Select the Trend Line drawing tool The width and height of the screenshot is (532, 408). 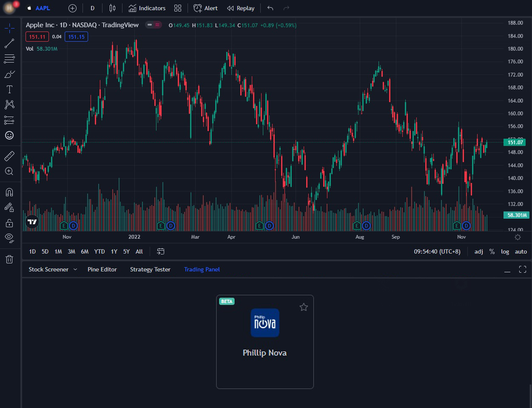pos(9,43)
